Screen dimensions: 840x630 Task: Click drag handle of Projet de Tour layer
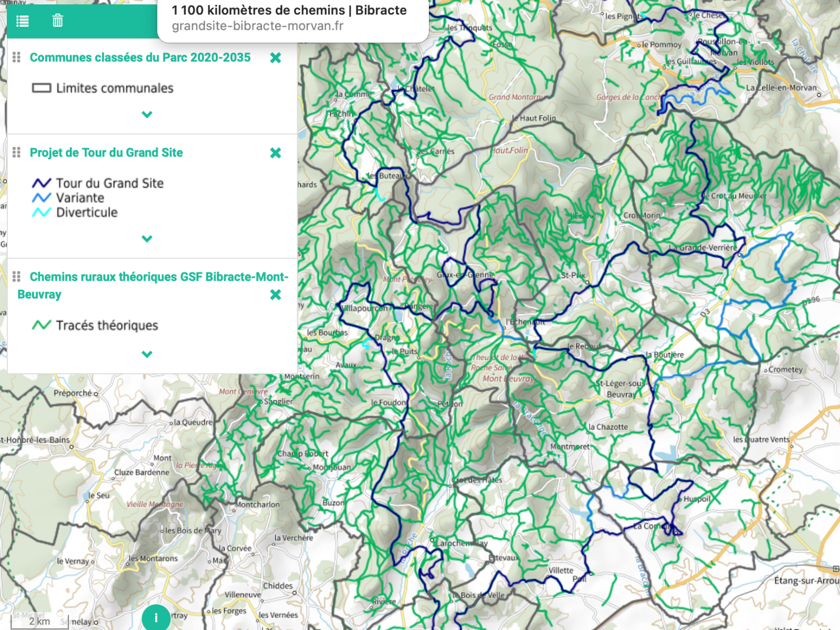[16, 152]
